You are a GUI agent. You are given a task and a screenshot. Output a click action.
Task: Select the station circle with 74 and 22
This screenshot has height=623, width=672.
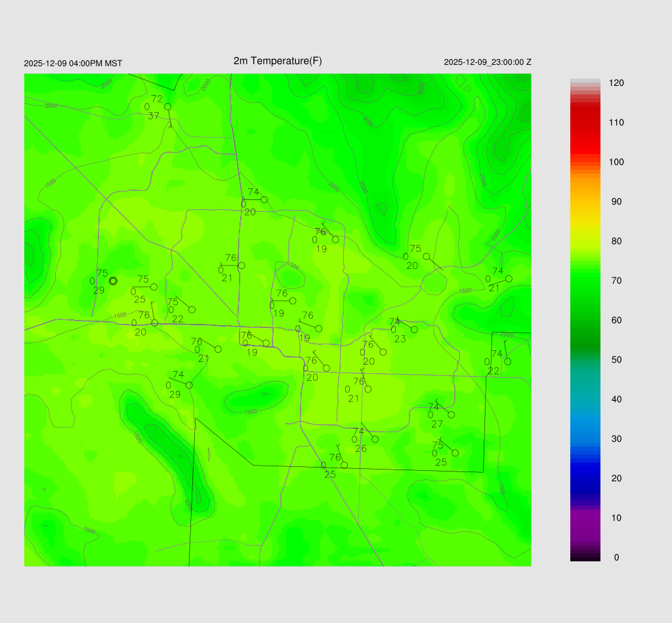[507, 361]
